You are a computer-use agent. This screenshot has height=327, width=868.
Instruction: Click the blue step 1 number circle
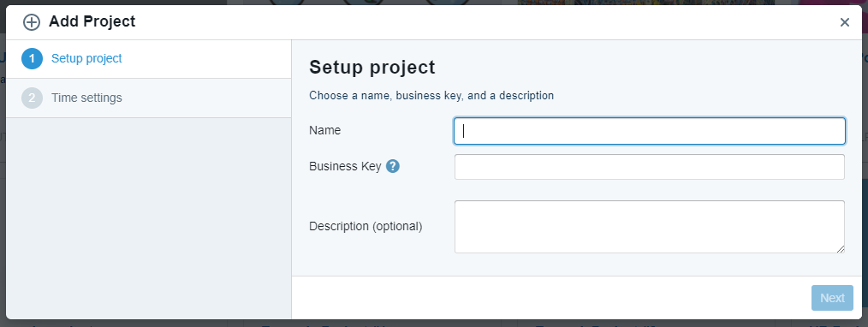click(33, 59)
